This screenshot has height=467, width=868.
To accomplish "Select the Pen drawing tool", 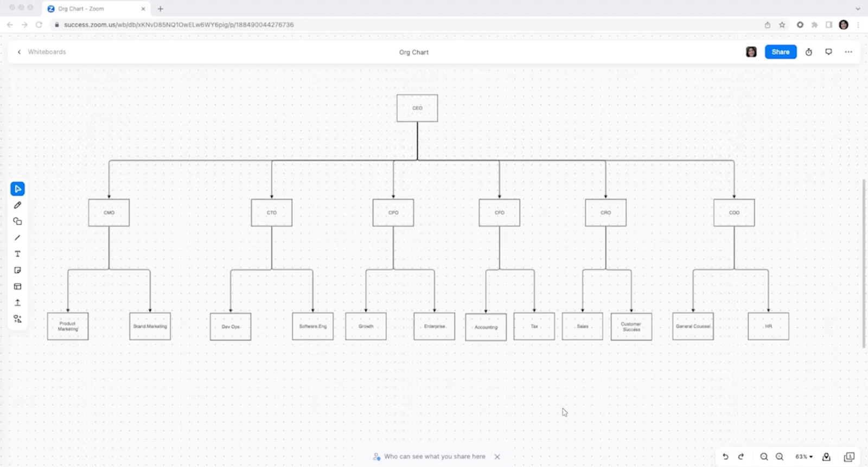I will tap(17, 205).
